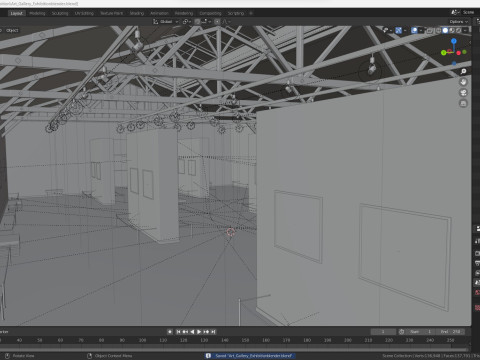Play animation in reverse
The image size is (480, 360).
click(x=192, y=332)
